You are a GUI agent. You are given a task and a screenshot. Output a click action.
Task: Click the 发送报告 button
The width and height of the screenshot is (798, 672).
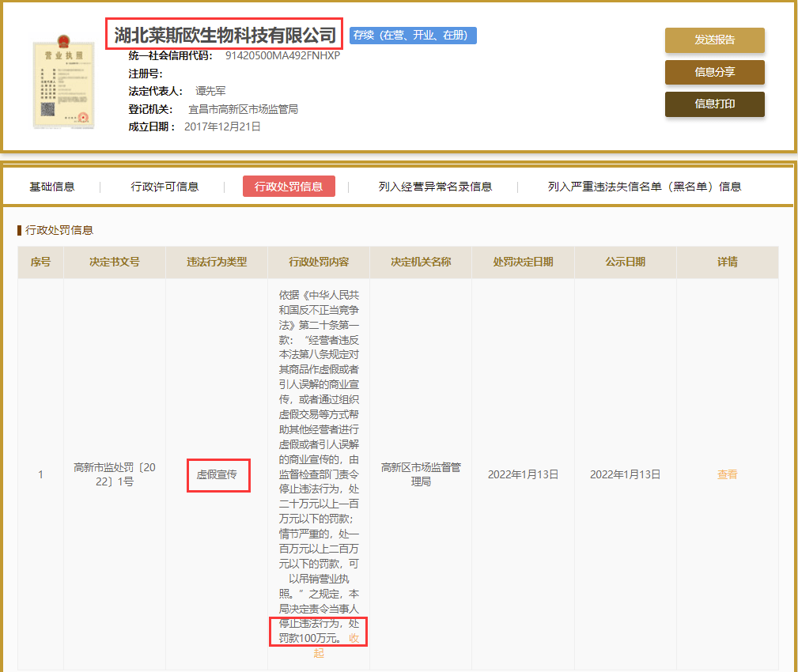coord(714,40)
